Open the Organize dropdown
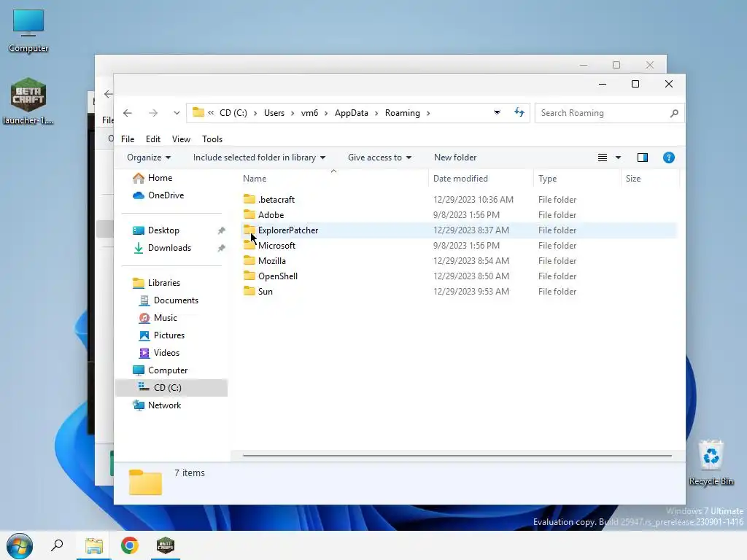 [x=149, y=157]
